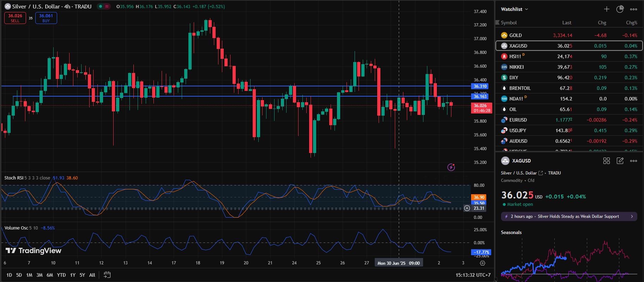Expand the Silver Holds Steady news item

click(x=569, y=216)
